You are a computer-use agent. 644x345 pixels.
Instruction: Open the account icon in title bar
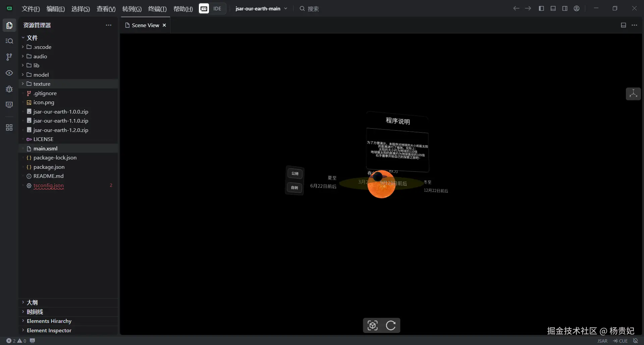(x=577, y=8)
